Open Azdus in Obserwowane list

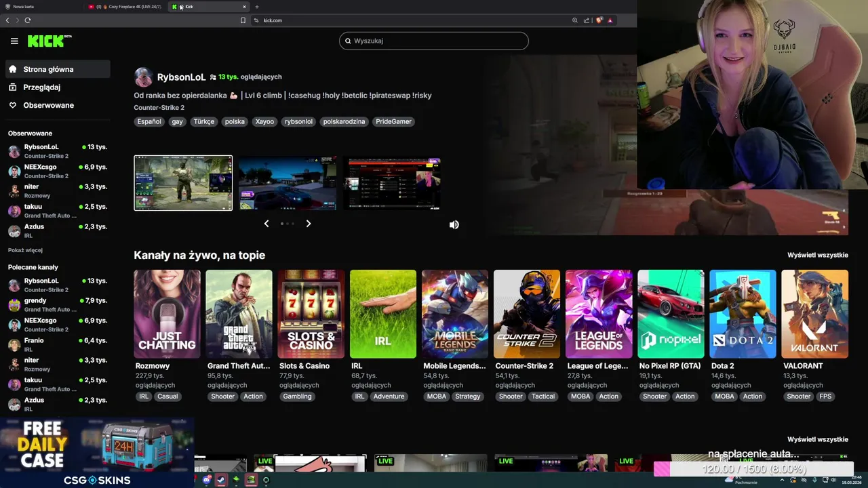(x=58, y=230)
